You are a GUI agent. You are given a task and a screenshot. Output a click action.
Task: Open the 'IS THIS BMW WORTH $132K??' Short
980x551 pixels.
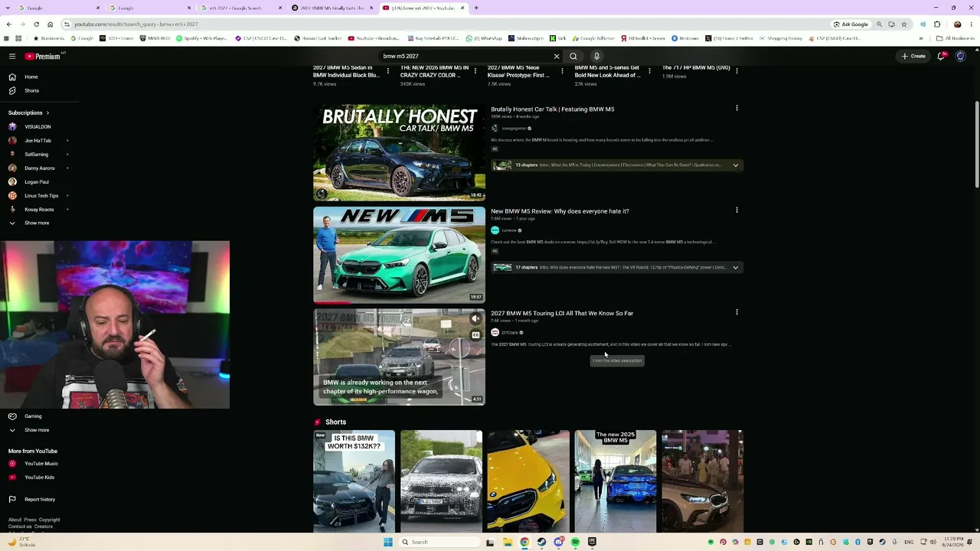[x=354, y=481]
